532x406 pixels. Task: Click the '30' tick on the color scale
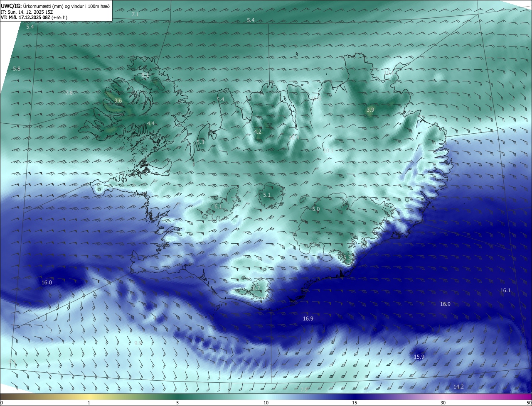tap(443, 403)
